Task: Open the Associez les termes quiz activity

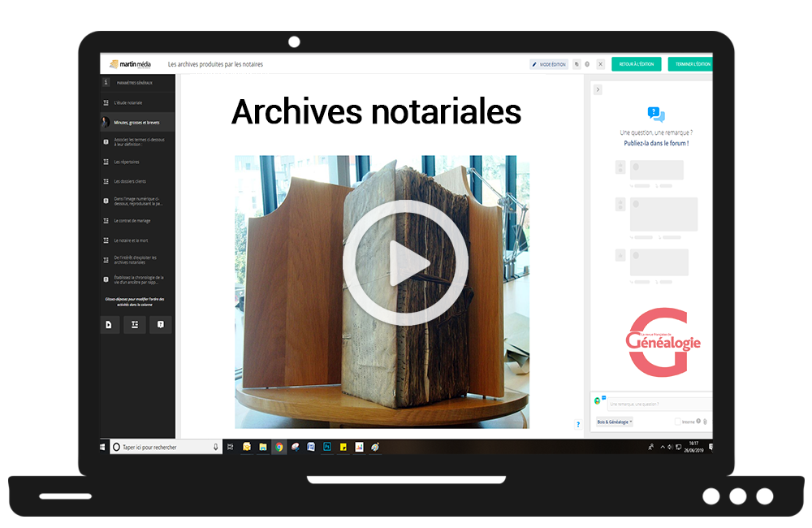Action: (137, 142)
